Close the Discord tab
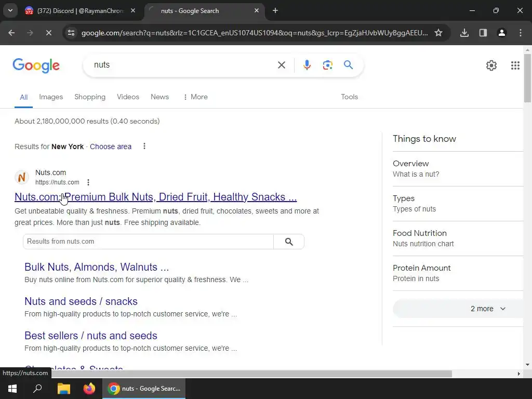532x399 pixels. pyautogui.click(x=133, y=11)
